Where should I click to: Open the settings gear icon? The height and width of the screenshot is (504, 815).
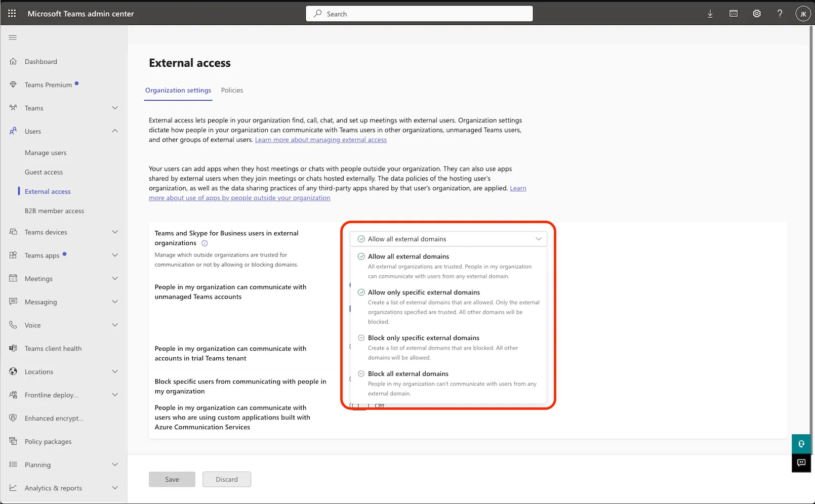(757, 14)
